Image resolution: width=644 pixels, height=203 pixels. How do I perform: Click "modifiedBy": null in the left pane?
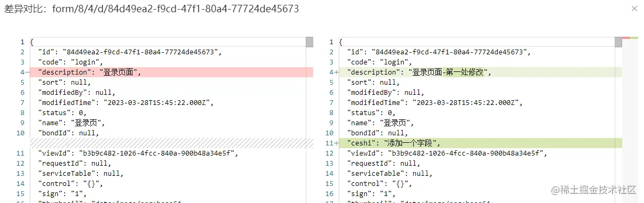point(77,92)
